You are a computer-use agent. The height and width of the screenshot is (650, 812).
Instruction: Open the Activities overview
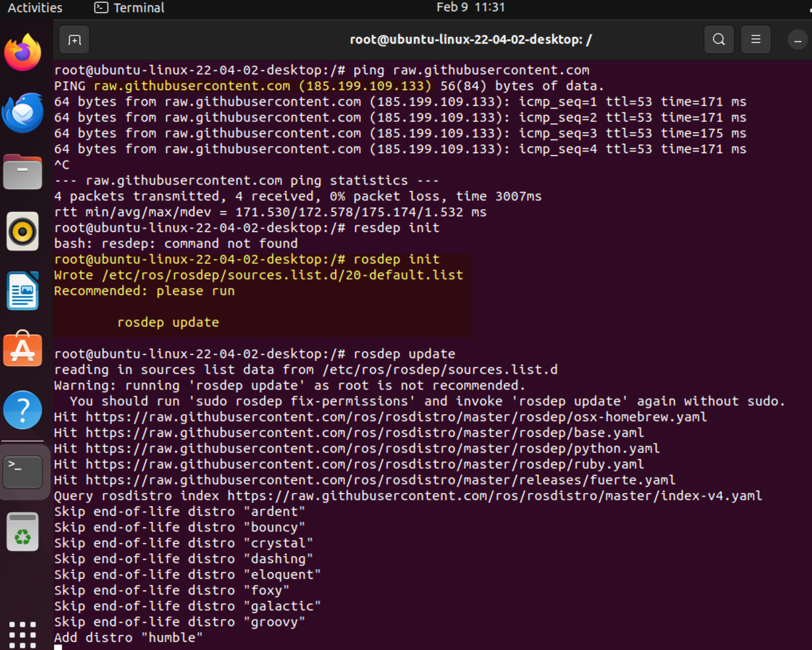[x=35, y=8]
